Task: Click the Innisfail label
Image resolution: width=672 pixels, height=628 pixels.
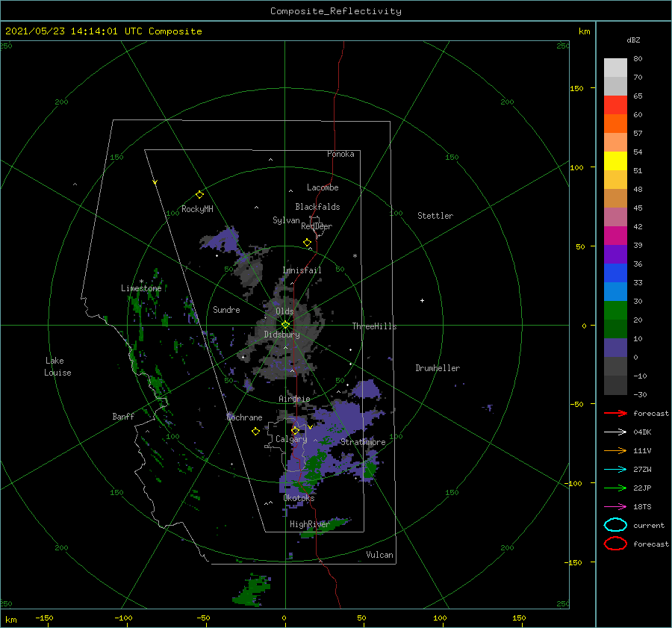Action: pos(302,270)
